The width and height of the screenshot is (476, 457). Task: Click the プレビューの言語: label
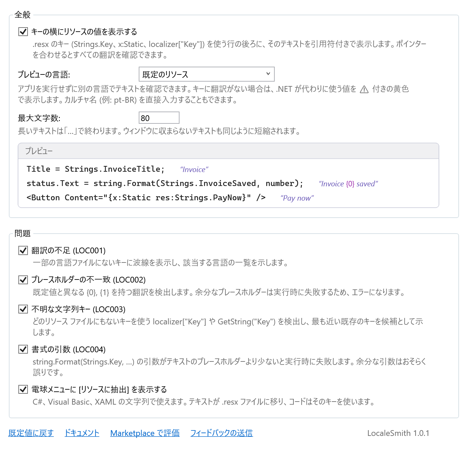(x=44, y=74)
